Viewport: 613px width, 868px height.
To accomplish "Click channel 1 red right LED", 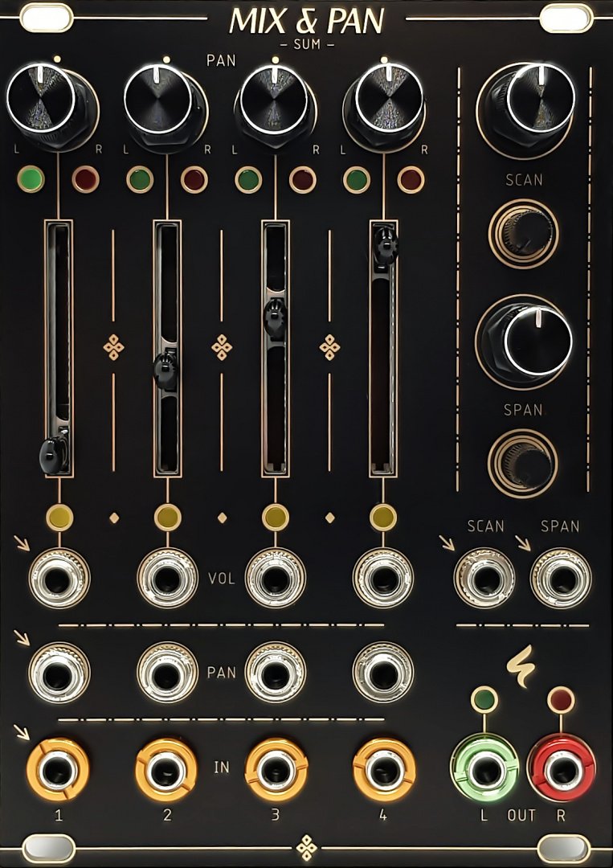I will [85, 179].
